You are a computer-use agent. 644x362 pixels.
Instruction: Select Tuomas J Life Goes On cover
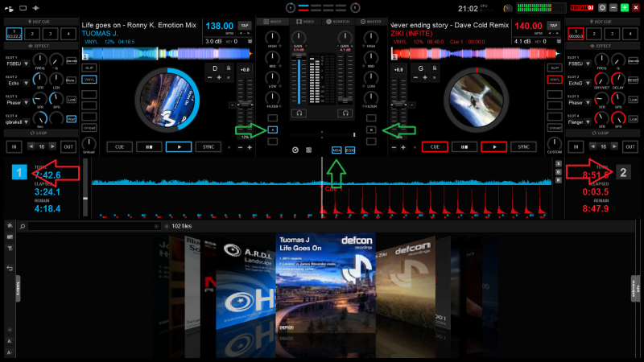[x=325, y=282]
